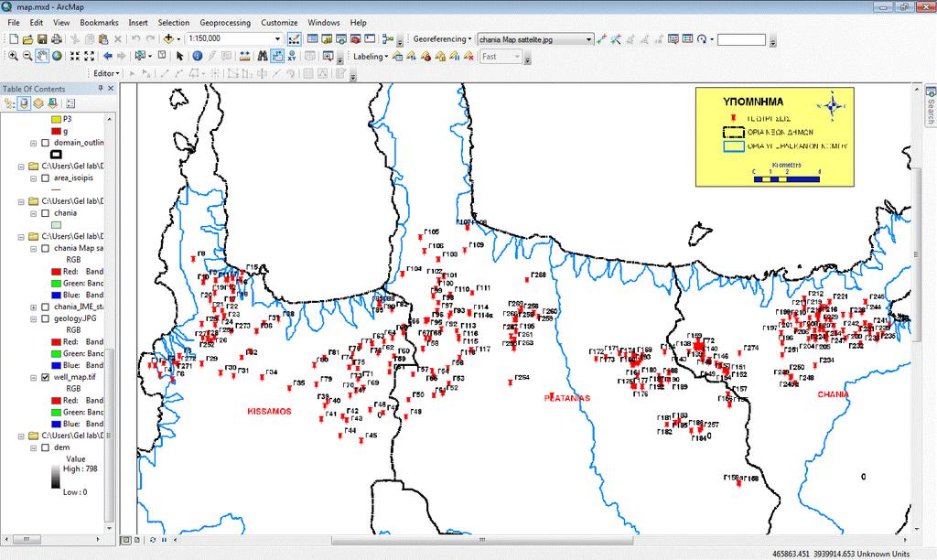This screenshot has width=937, height=560.
Task: Activate the Pan hand tool
Action: [x=42, y=56]
